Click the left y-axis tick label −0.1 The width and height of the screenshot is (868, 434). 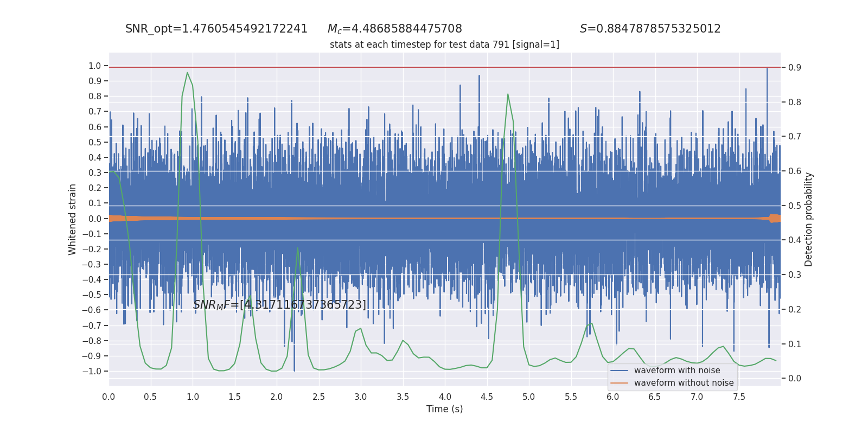point(92,234)
